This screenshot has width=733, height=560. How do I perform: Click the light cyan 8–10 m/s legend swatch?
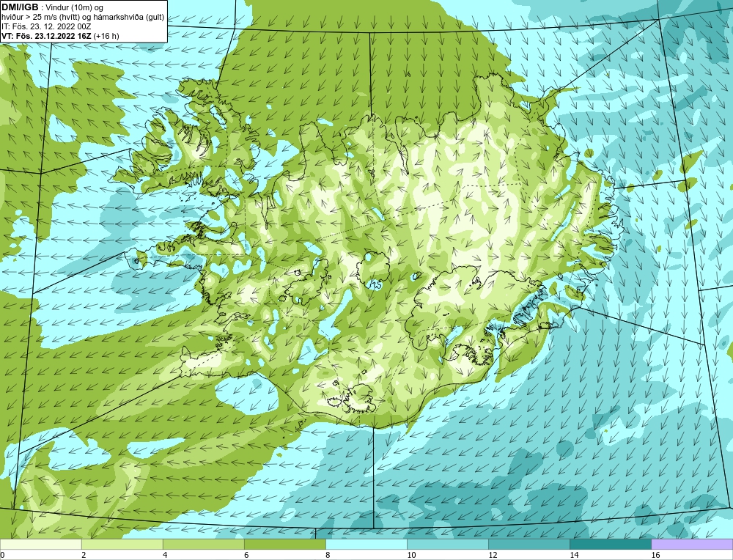[366, 544]
